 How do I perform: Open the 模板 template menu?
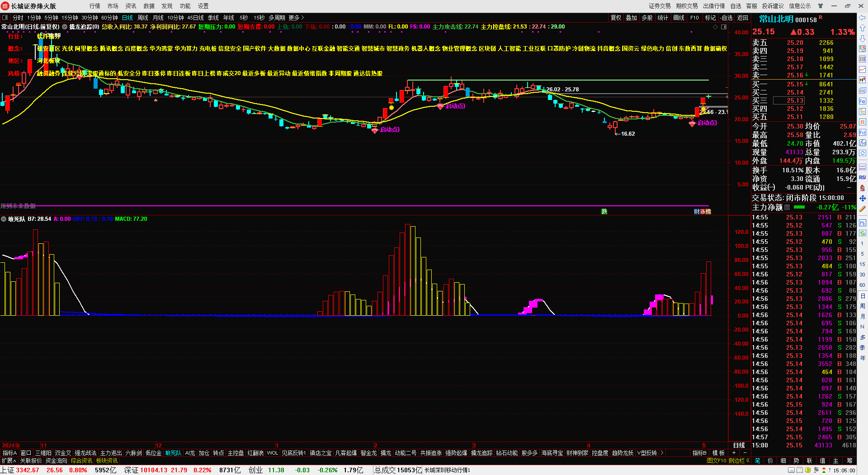[x=718, y=453]
